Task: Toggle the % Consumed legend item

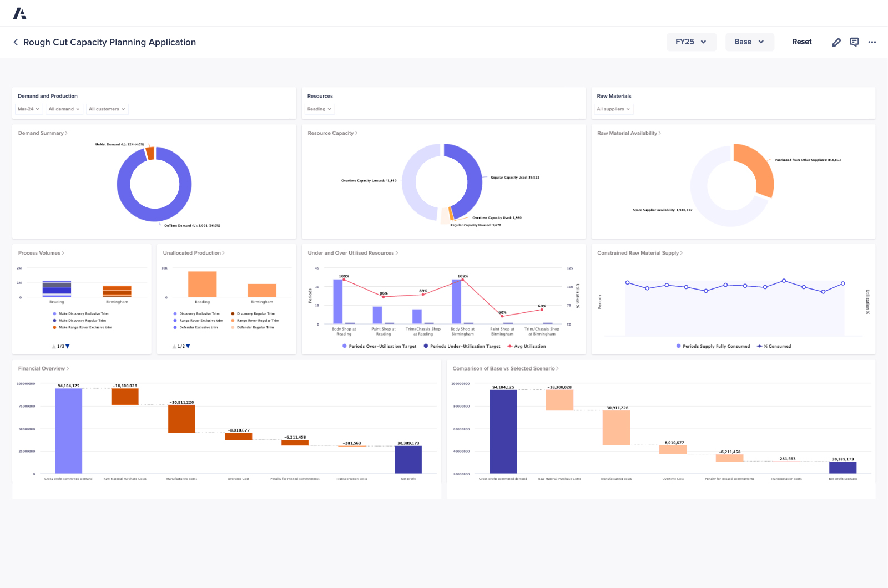Action: [774, 346]
